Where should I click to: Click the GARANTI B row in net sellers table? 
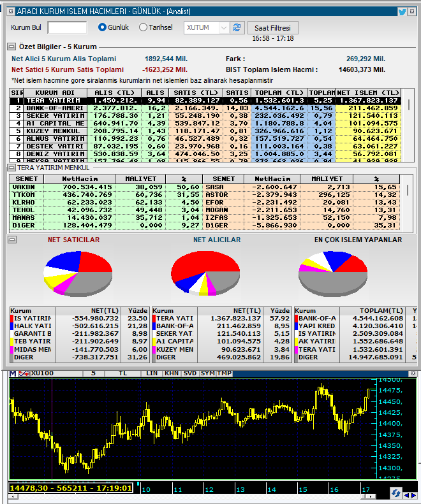tap(80, 334)
